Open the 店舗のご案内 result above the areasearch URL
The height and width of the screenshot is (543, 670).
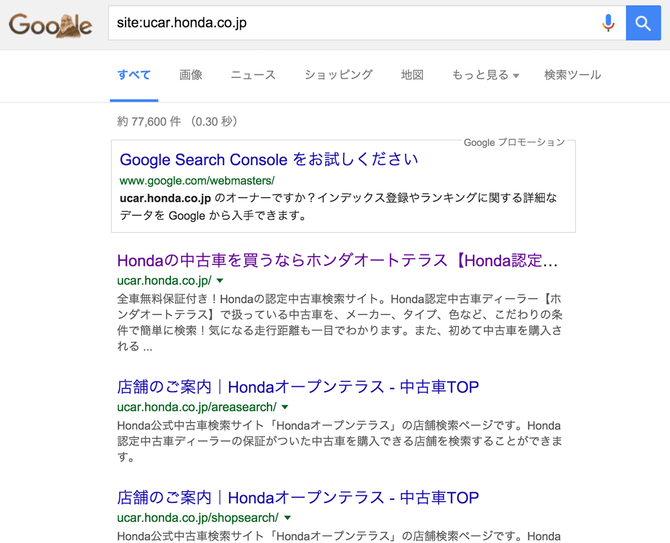(297, 387)
